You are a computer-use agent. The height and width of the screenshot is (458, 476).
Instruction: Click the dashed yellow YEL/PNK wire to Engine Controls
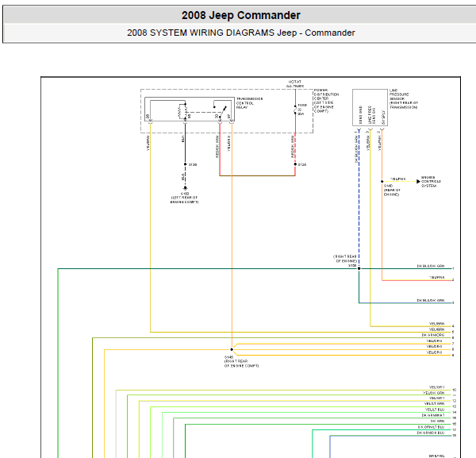[400, 182]
